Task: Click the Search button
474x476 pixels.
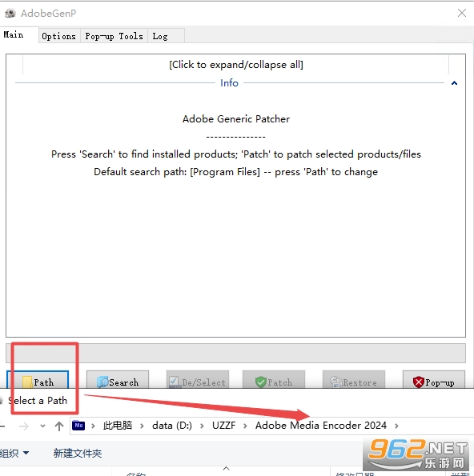Action: tap(118, 380)
